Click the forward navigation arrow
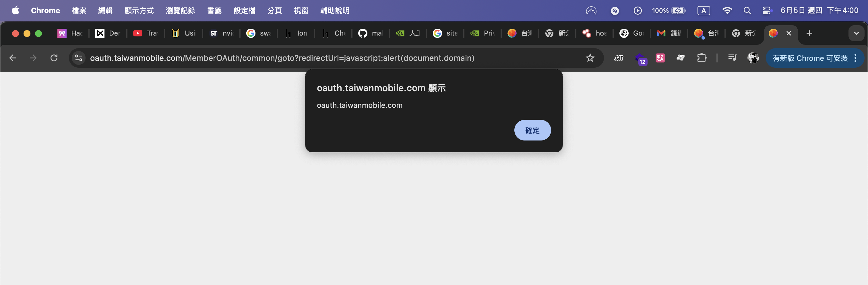 point(33,58)
